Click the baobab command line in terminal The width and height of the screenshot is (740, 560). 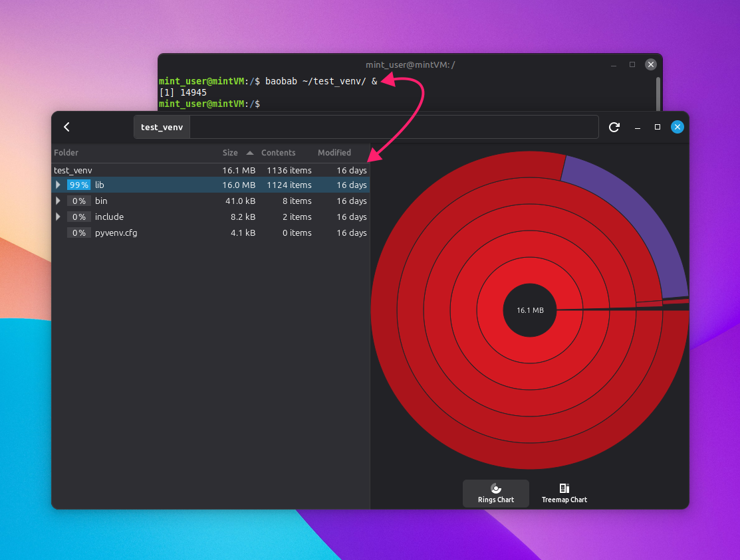(x=268, y=81)
